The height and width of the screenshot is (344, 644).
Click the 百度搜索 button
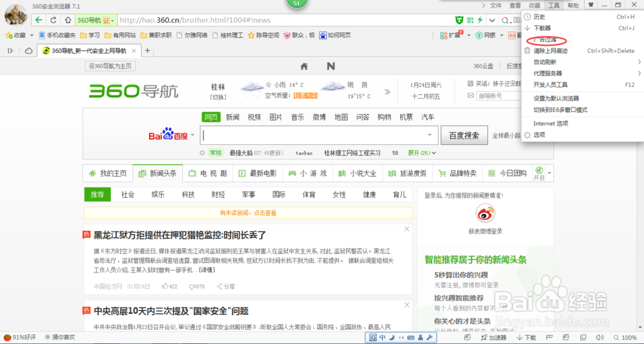click(464, 135)
